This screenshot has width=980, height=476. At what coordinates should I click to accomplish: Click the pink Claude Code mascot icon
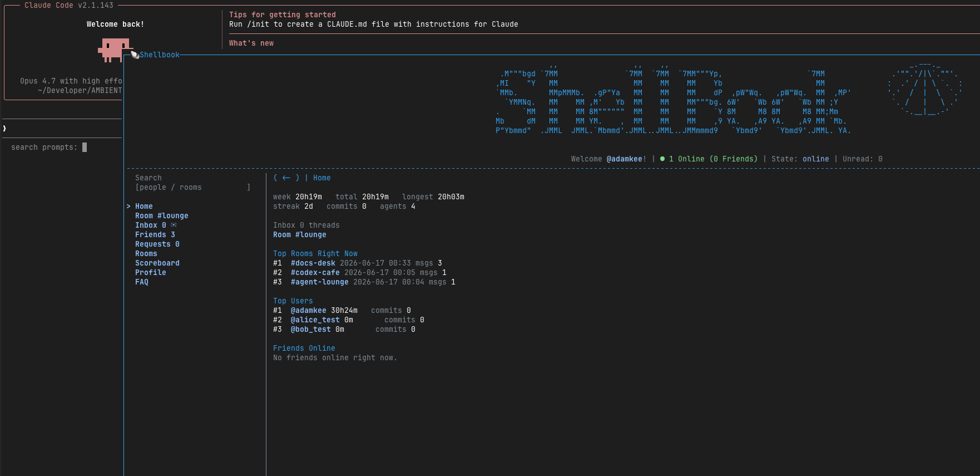[114, 50]
